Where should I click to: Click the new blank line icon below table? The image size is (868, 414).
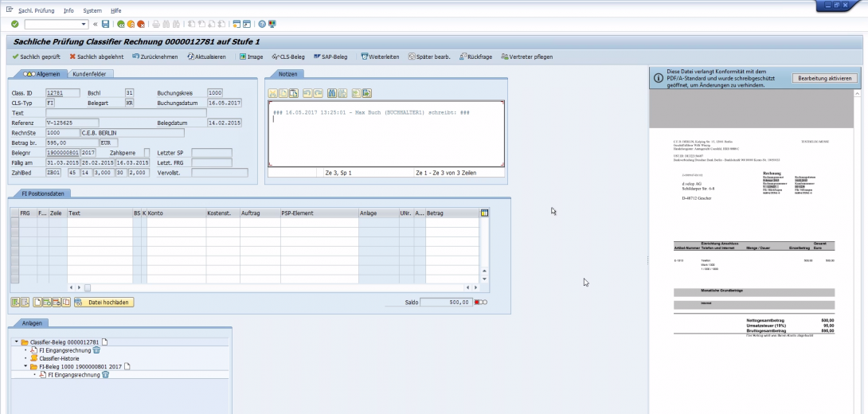[37, 303]
